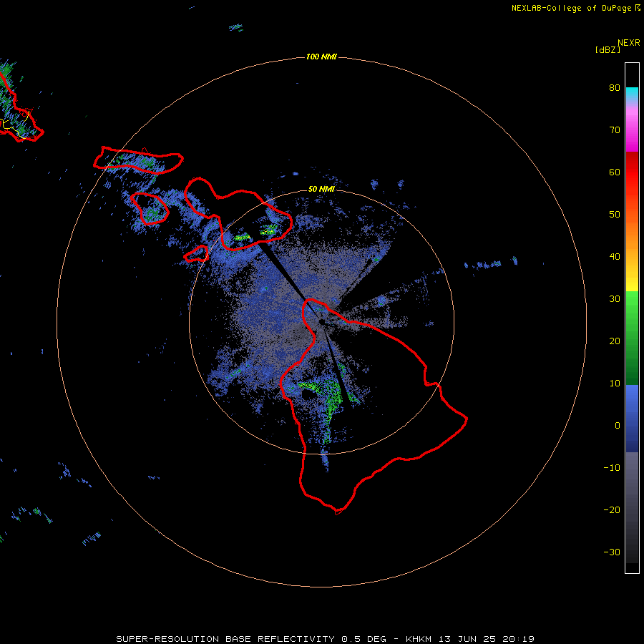The image size is (644, 644).
Task: Click the NEXR label above the color scale
Action: (x=629, y=43)
